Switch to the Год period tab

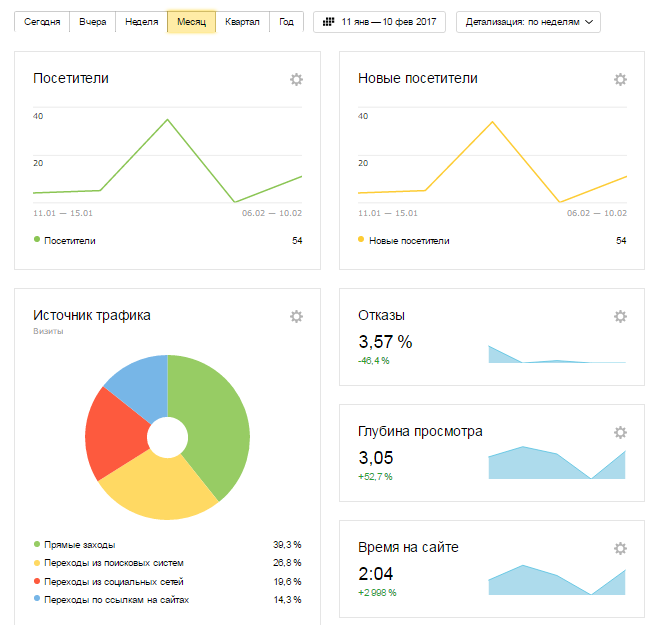pos(287,22)
